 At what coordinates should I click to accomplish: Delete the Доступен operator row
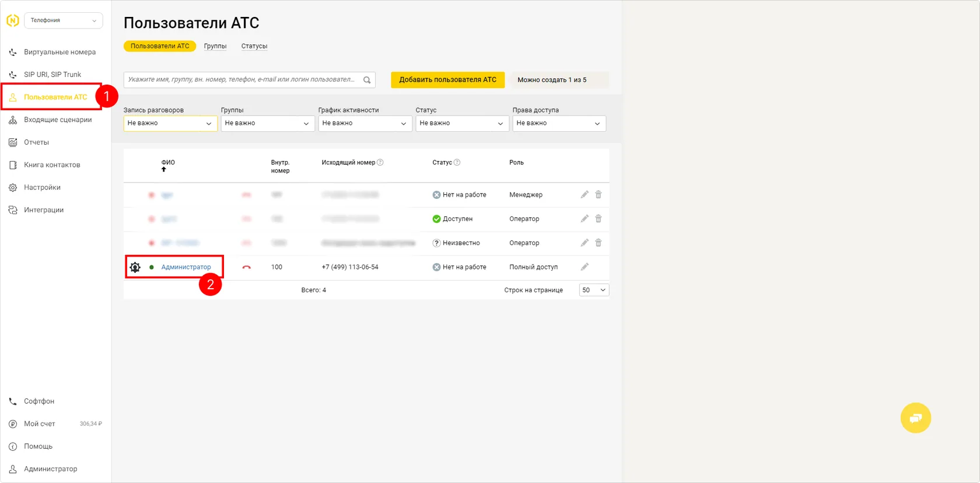[598, 219]
